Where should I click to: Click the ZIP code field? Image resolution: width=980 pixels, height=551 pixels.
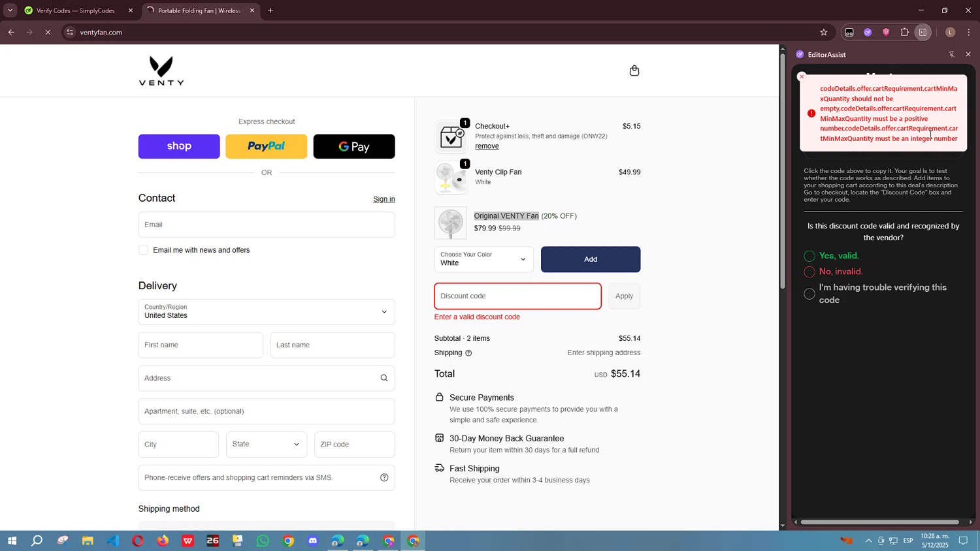[x=355, y=444]
